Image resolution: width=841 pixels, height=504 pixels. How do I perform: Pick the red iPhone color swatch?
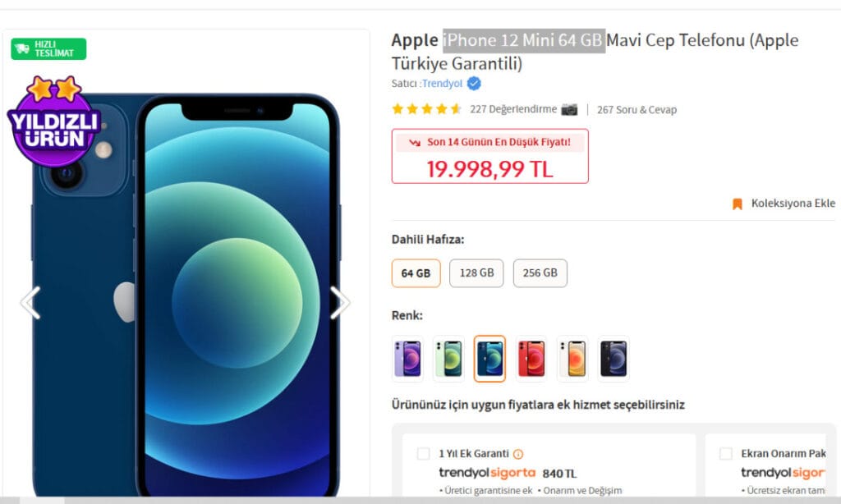(531, 359)
